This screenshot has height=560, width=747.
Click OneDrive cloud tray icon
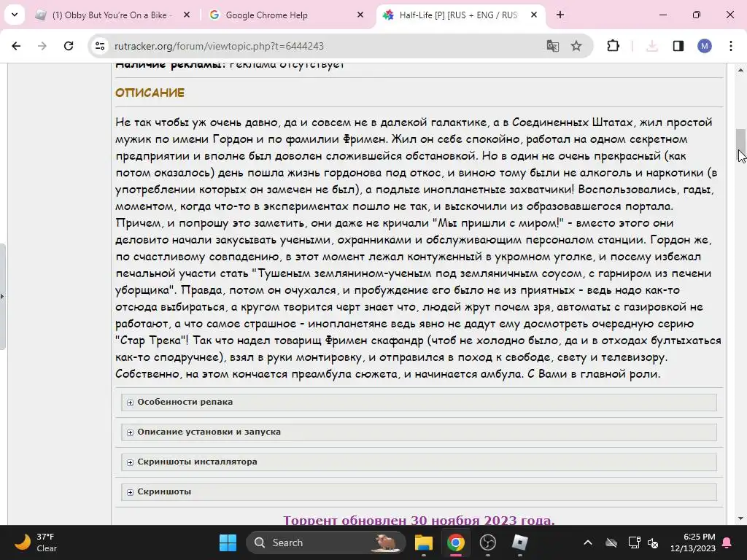click(611, 542)
